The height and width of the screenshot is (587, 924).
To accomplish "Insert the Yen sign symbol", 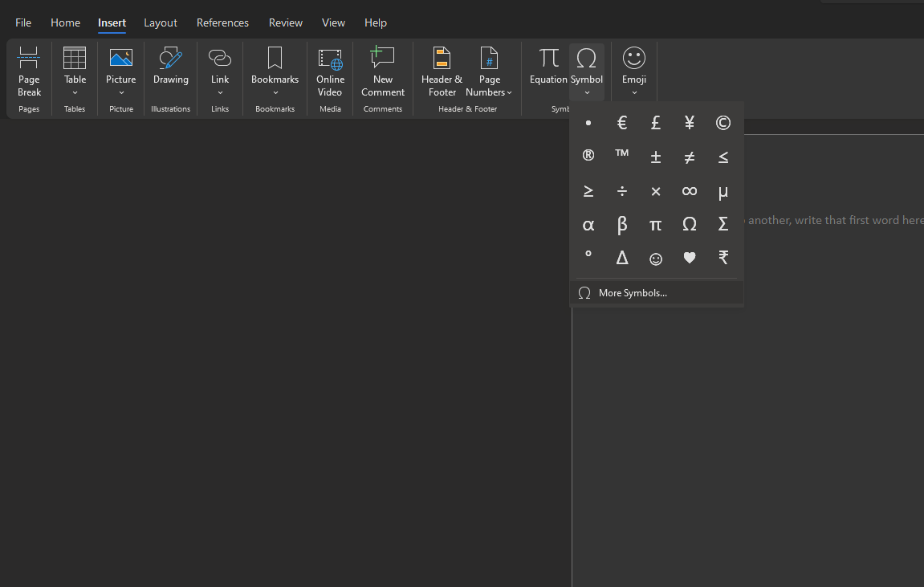I will coord(690,123).
